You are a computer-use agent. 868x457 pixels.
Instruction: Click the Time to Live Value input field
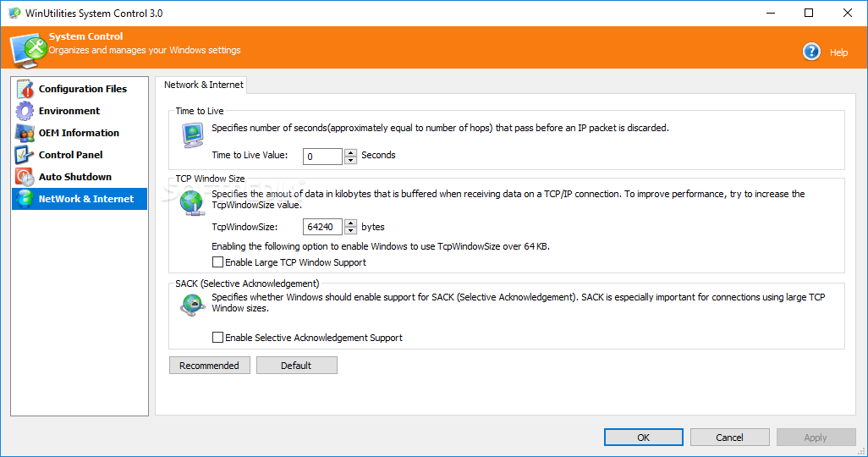click(322, 157)
